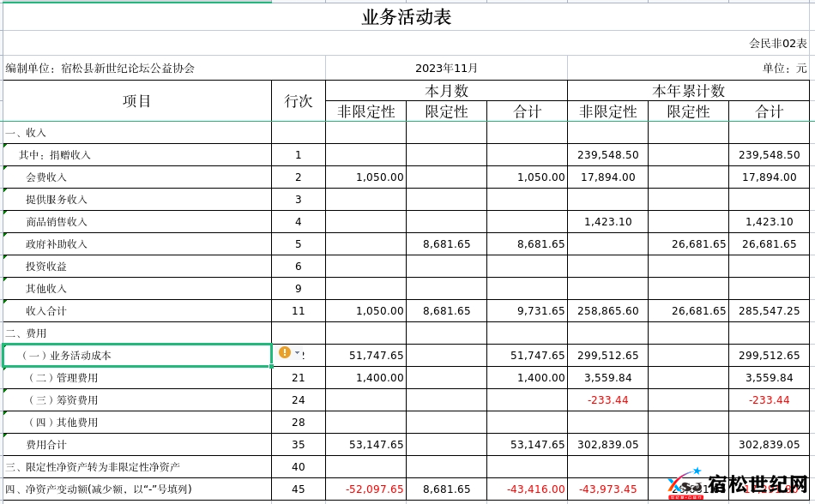Image resolution: width=815 pixels, height=504 pixels.
Task: Select 限定性 header under 本月数
Action: point(446,111)
